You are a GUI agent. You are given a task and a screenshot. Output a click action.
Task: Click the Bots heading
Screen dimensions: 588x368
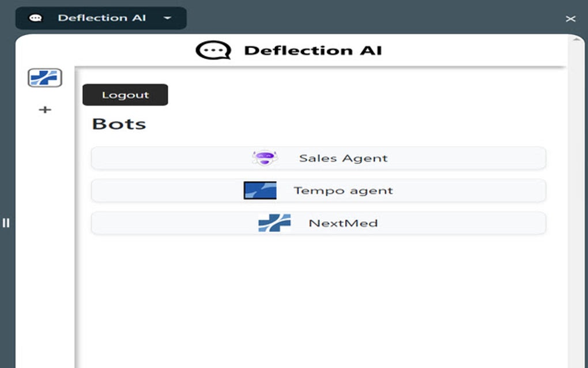pyautogui.click(x=119, y=124)
